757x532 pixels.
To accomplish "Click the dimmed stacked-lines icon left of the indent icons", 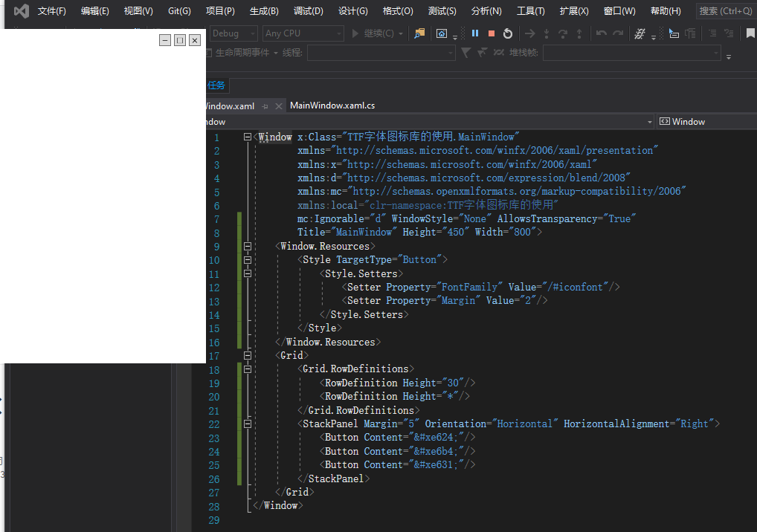I will pyautogui.click(x=690, y=33).
